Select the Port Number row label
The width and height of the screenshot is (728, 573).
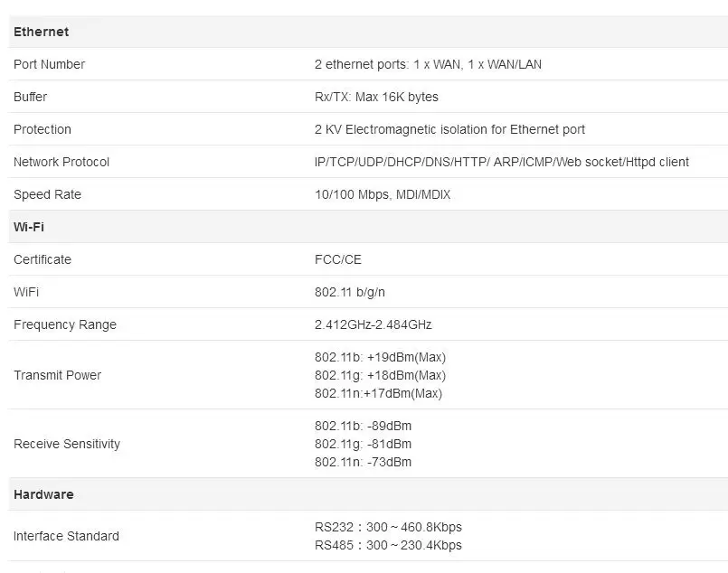pyautogui.click(x=49, y=64)
